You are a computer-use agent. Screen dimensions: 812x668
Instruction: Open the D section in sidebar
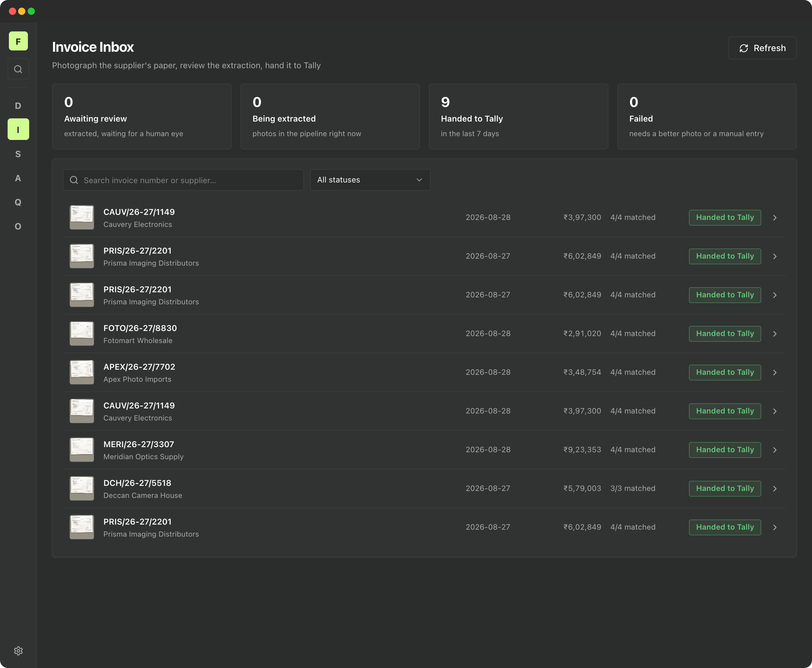[x=18, y=105]
